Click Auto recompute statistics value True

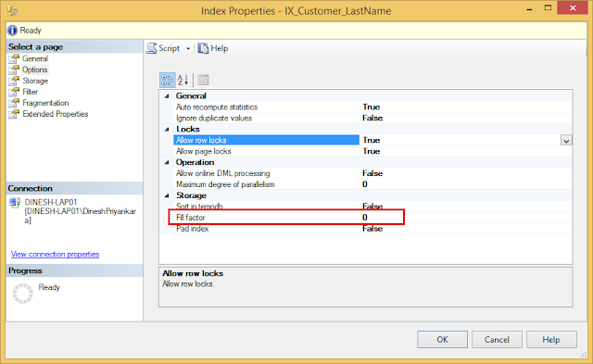tap(372, 107)
